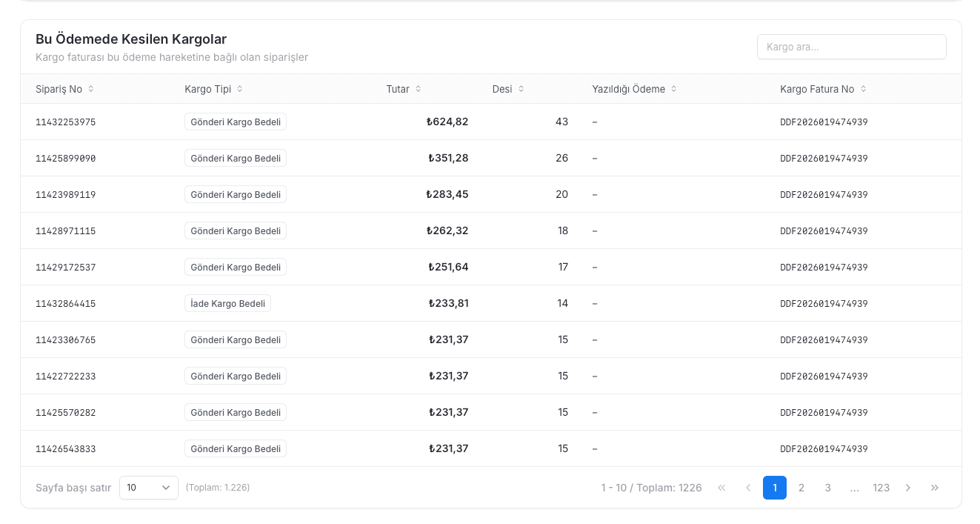This screenshot has width=980, height=524.
Task: Click the İade Kargo Bedeli tag
Action: point(228,303)
